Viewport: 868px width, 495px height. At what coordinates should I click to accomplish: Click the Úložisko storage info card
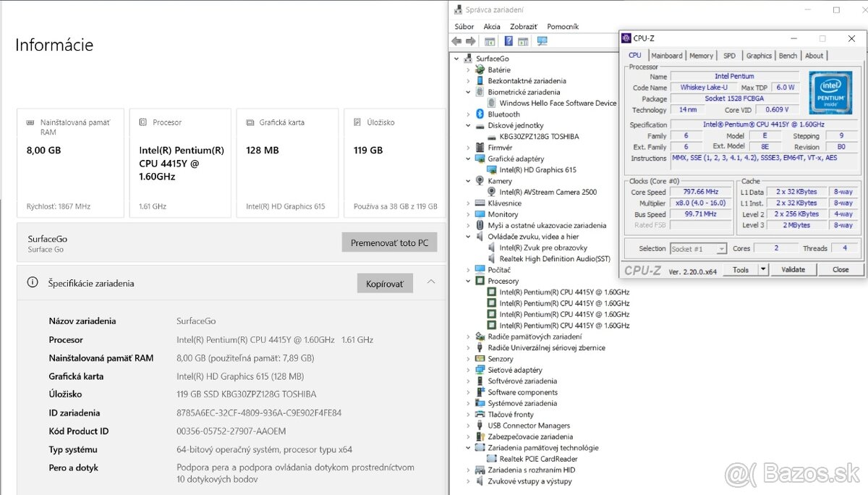[x=395, y=163]
